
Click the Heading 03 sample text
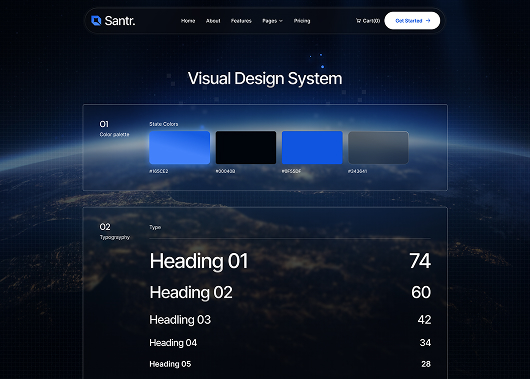tap(180, 319)
